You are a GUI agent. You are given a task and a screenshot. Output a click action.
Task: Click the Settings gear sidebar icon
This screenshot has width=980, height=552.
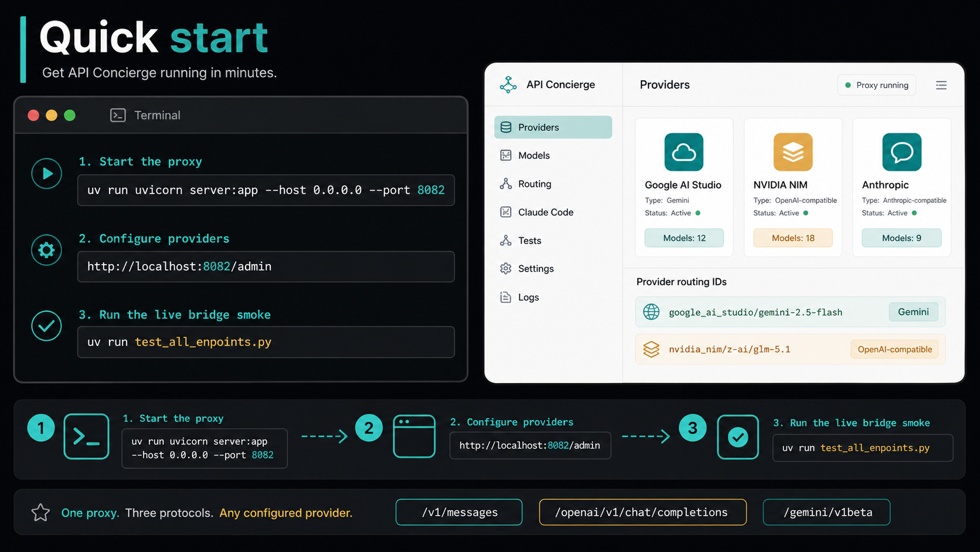click(x=506, y=268)
